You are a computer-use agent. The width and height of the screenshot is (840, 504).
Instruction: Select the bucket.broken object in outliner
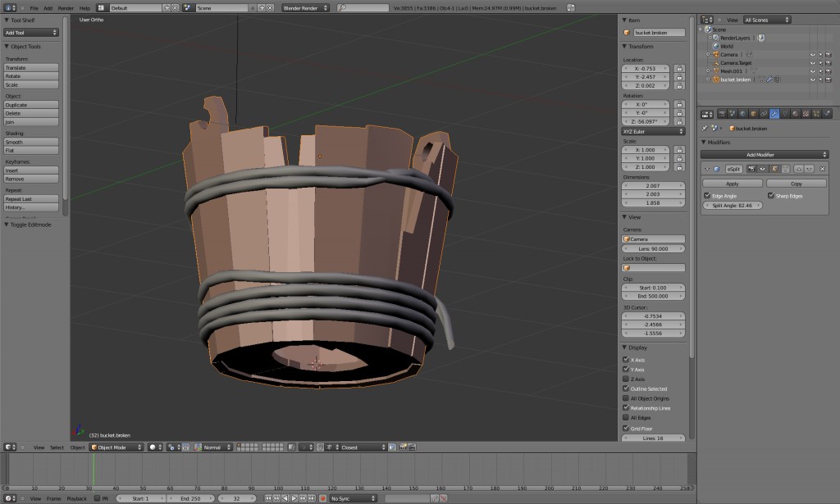click(735, 79)
